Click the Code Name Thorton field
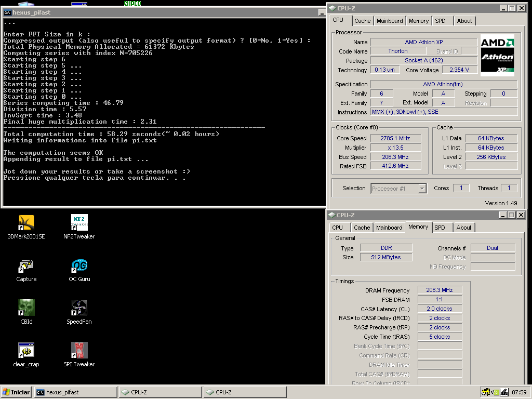This screenshot has height=399, width=532. (x=398, y=51)
